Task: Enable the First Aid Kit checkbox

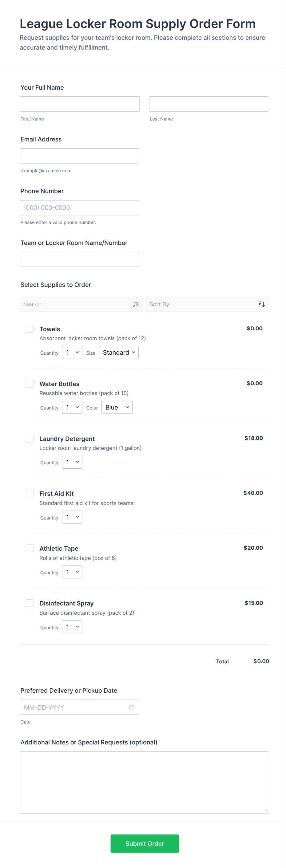Action: pos(30,493)
